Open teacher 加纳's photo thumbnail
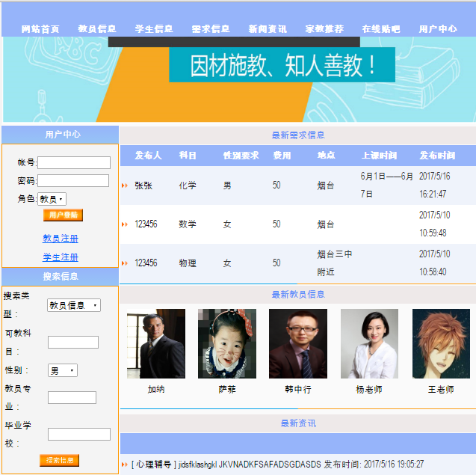476x475 pixels. [x=156, y=343]
